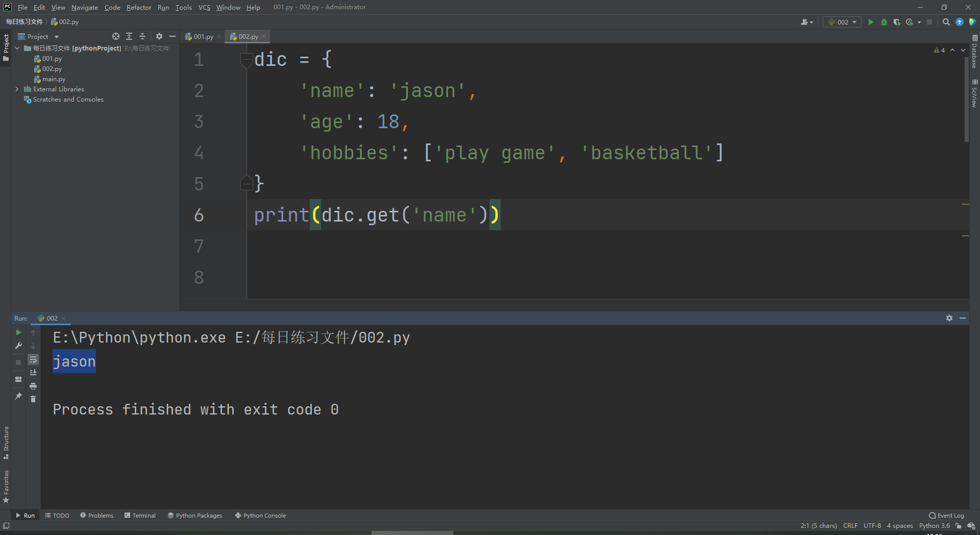The image size is (980, 535).
Task: Toggle read-only lock in status bar
Action: (x=959, y=526)
